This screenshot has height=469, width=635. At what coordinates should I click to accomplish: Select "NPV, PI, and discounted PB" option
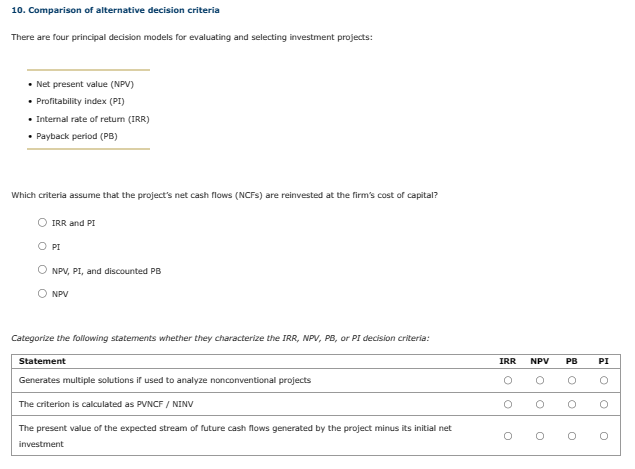(x=42, y=270)
